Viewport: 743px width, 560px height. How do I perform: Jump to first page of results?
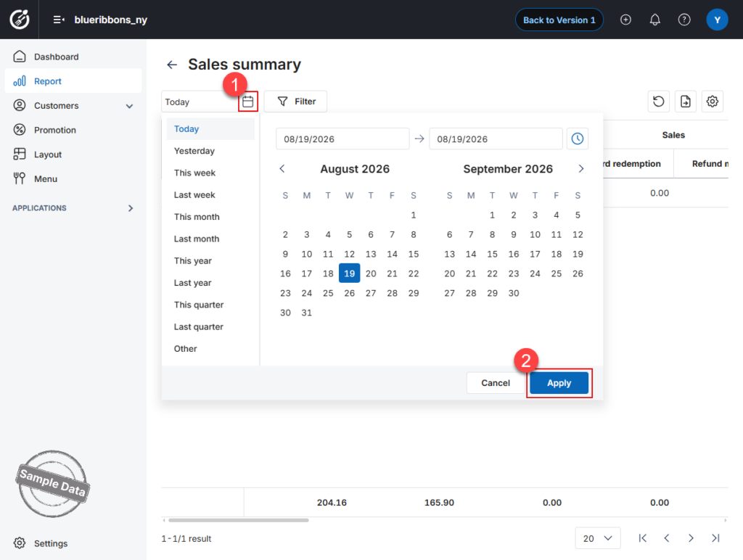point(643,538)
